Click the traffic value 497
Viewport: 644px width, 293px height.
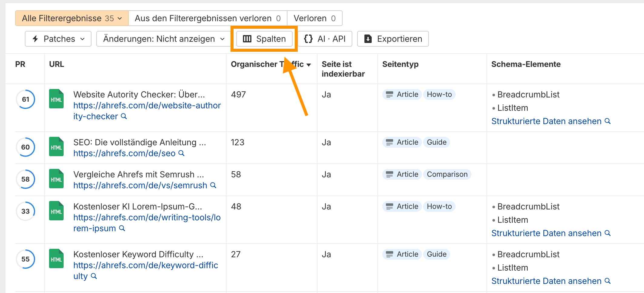point(238,94)
